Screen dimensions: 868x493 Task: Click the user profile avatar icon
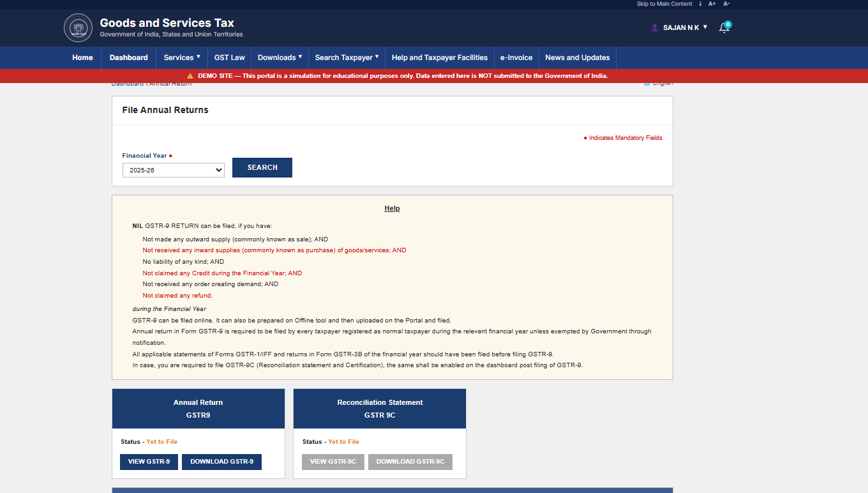coord(654,27)
